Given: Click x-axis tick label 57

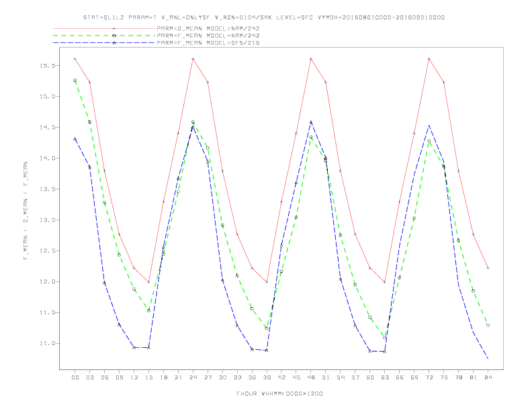Looking at the screenshot, I should pos(355,377).
